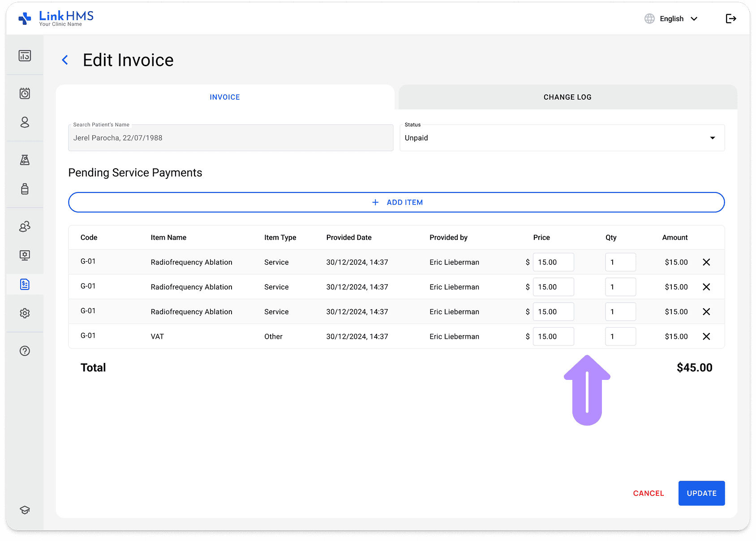
Task: Open the Billing invoices icon
Action: (x=25, y=284)
